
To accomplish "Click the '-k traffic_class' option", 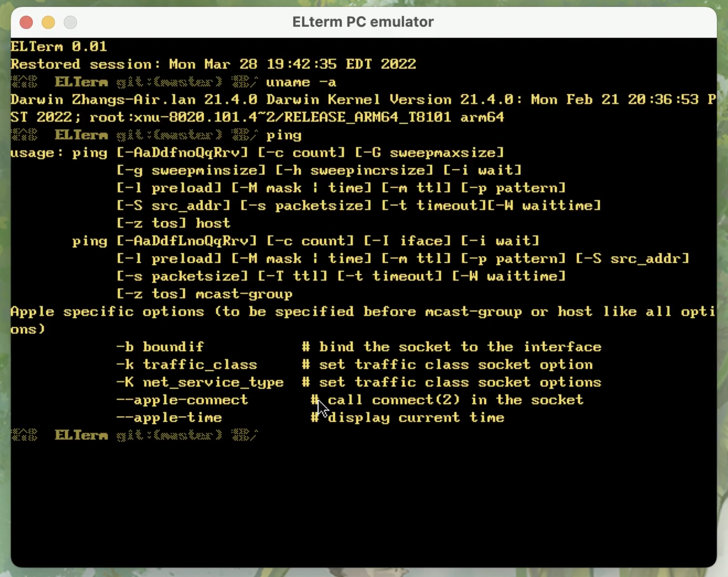I will click(x=187, y=364).
